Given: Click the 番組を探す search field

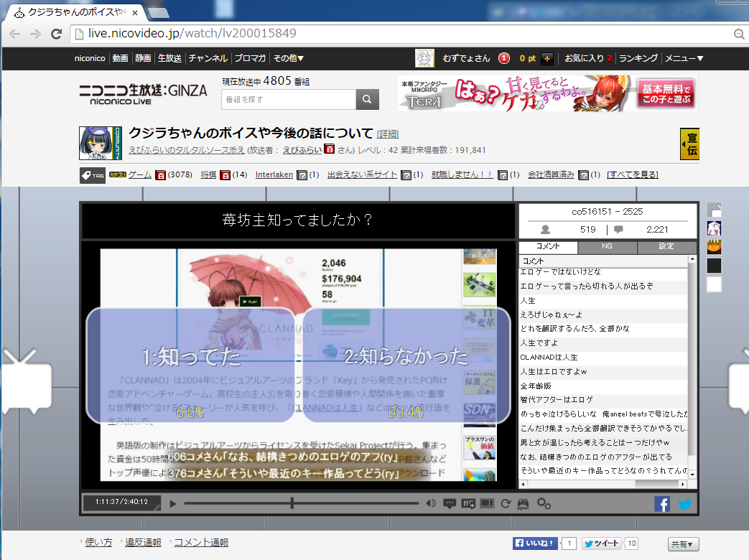Looking at the screenshot, I should point(289,99).
